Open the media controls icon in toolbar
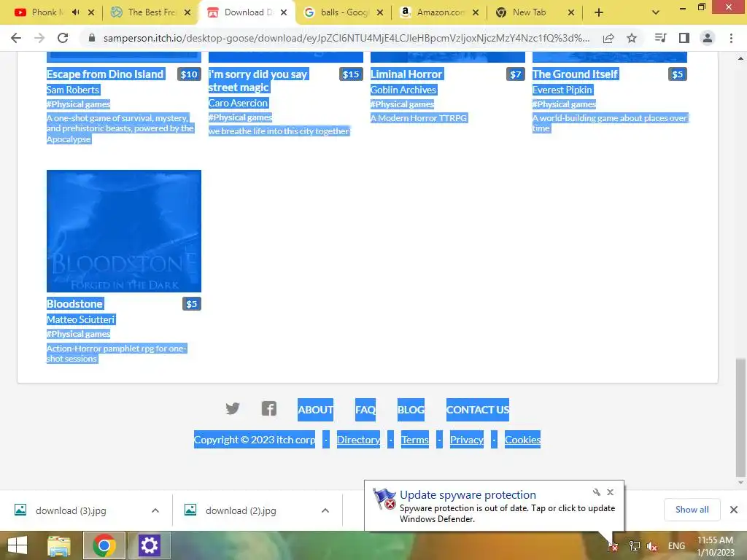 pyautogui.click(x=660, y=38)
